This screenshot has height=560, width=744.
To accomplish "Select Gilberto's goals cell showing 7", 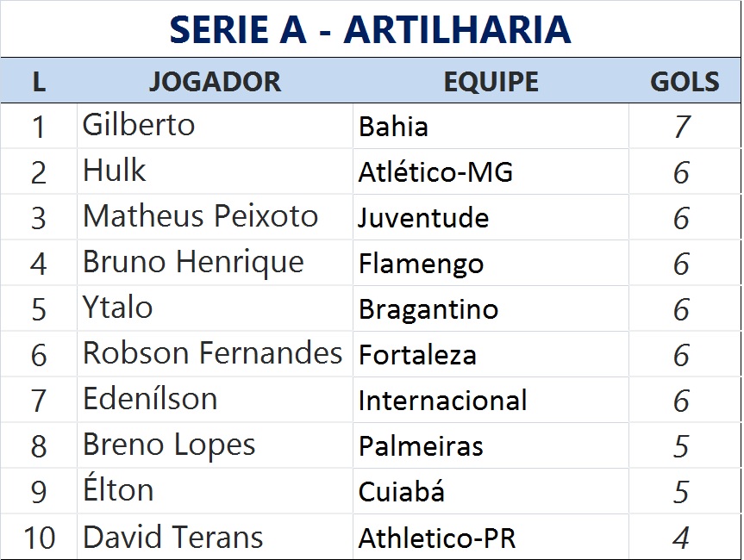I will pos(682,128).
